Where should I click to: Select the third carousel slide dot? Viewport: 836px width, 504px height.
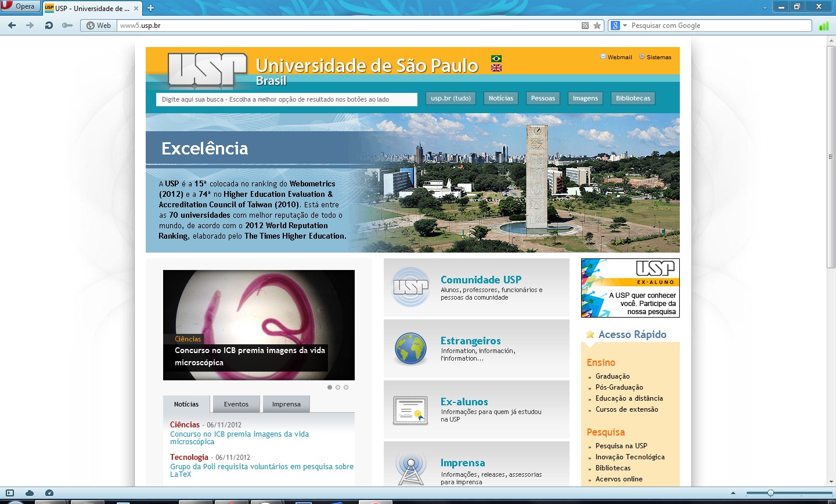pyautogui.click(x=346, y=387)
